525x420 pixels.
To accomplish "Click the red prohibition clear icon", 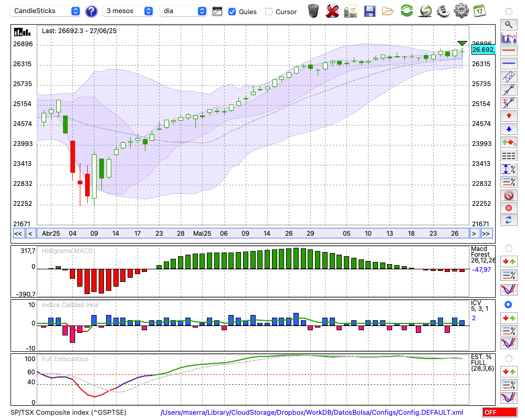I will point(509,195).
